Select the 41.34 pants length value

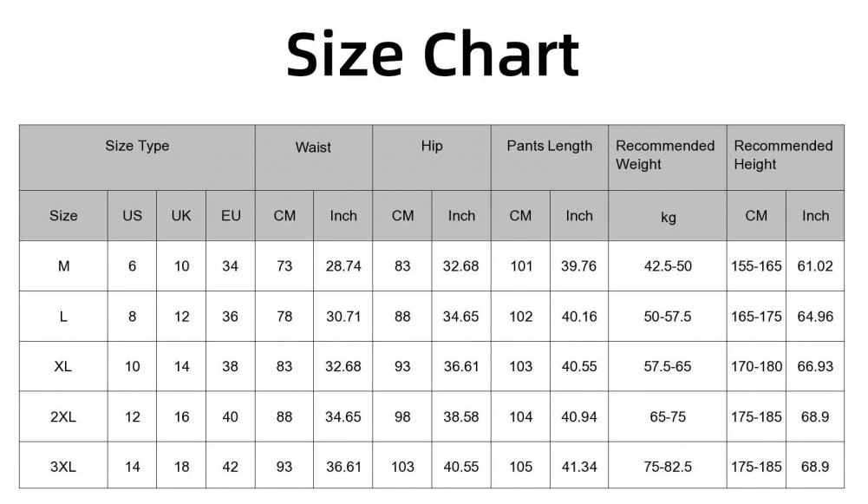(579, 467)
